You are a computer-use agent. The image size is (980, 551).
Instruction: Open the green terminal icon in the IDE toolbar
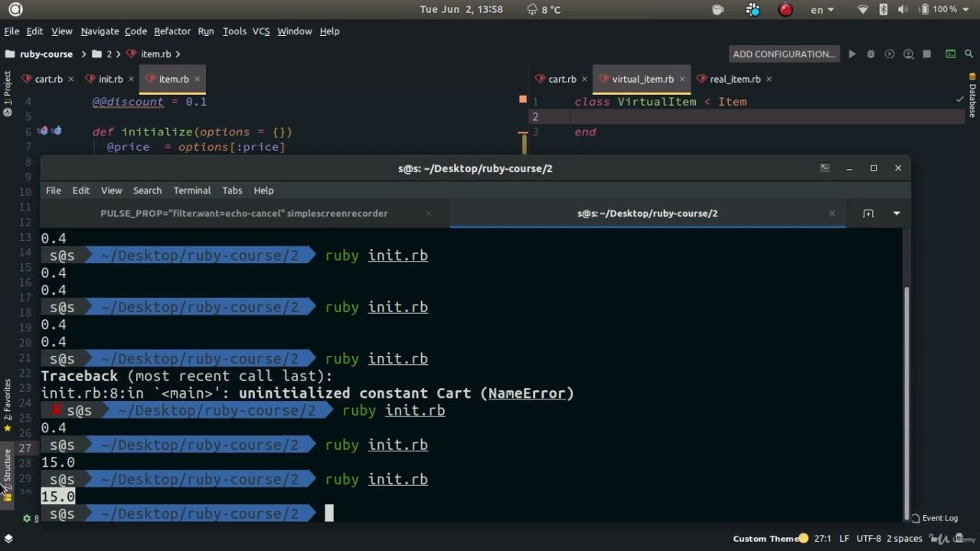pyautogui.click(x=950, y=54)
